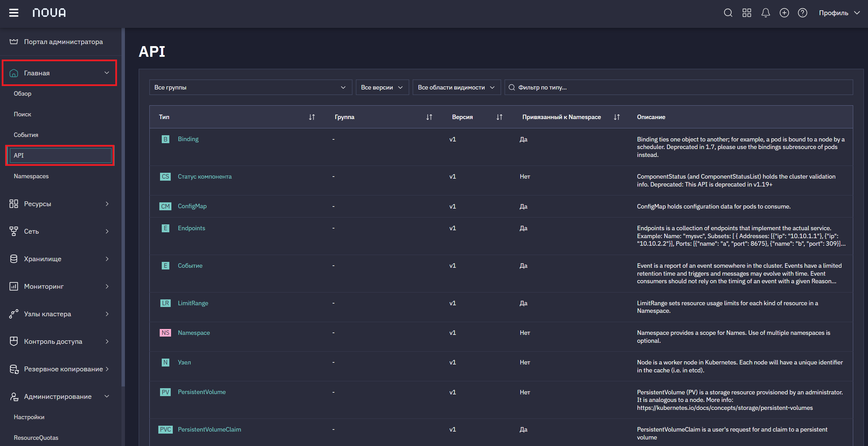Collapse the Администрирование section
Image resolution: width=868 pixels, height=446 pixels.
(x=59, y=396)
